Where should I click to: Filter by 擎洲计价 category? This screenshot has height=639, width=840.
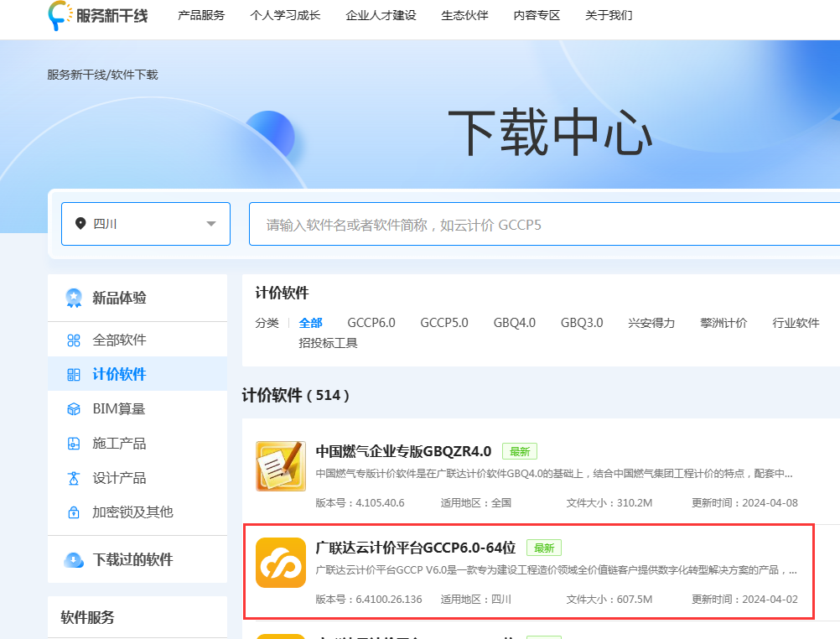(723, 323)
